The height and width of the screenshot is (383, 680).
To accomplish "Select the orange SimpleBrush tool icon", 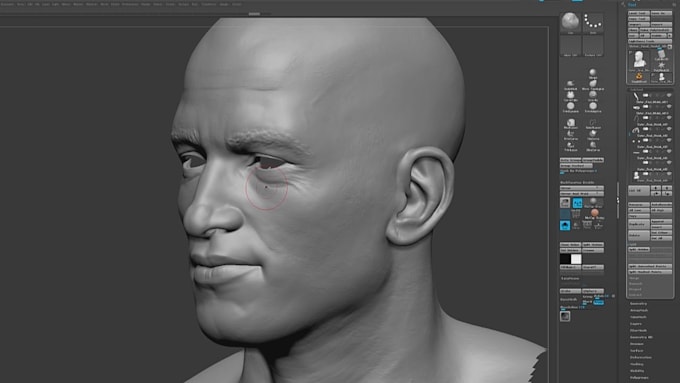I will [x=639, y=77].
